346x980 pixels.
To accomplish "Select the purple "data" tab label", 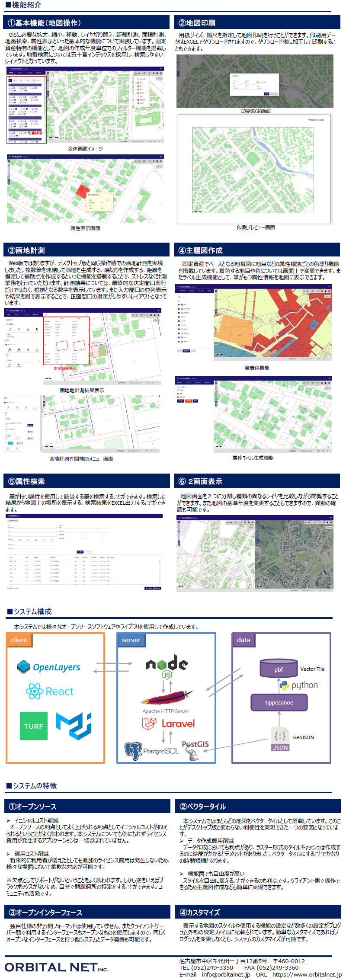I will tap(243, 640).
